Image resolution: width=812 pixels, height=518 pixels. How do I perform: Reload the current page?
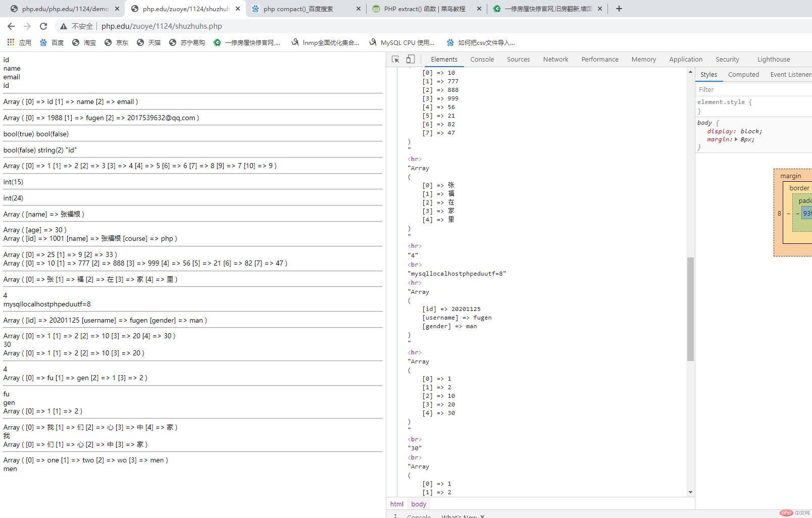coord(43,26)
